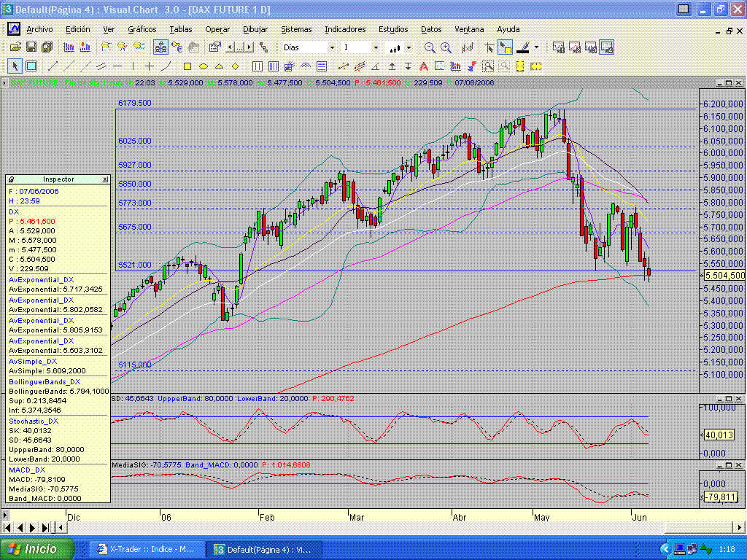747x560 pixels.
Task: Open the pen color dropdown arrow
Action: click(536, 47)
